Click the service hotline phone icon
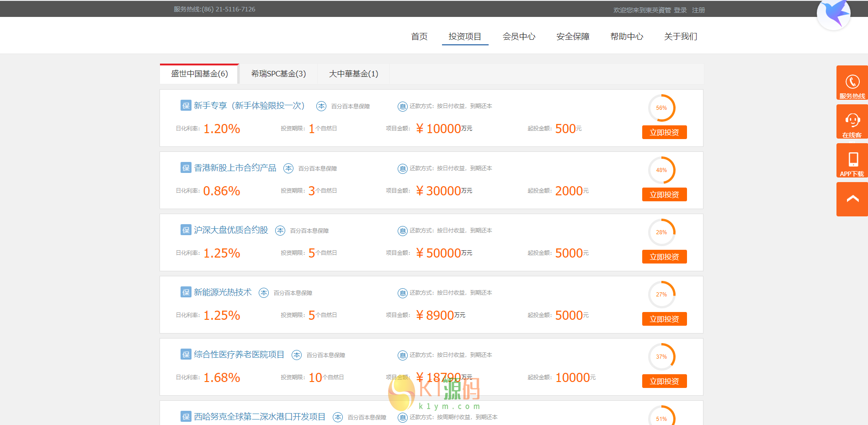The image size is (868, 425). coord(852,82)
